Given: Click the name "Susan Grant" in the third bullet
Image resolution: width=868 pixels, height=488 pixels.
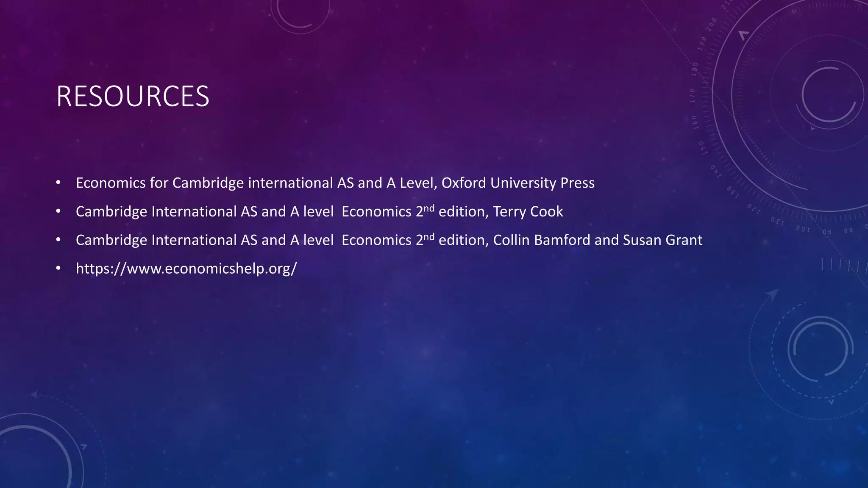Looking at the screenshot, I should [x=662, y=240].
